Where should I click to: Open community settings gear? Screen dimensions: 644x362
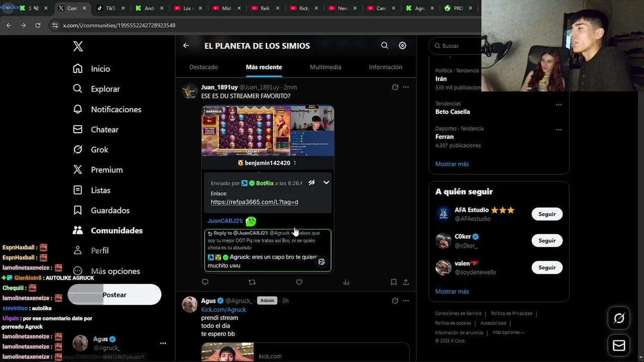[x=403, y=45]
